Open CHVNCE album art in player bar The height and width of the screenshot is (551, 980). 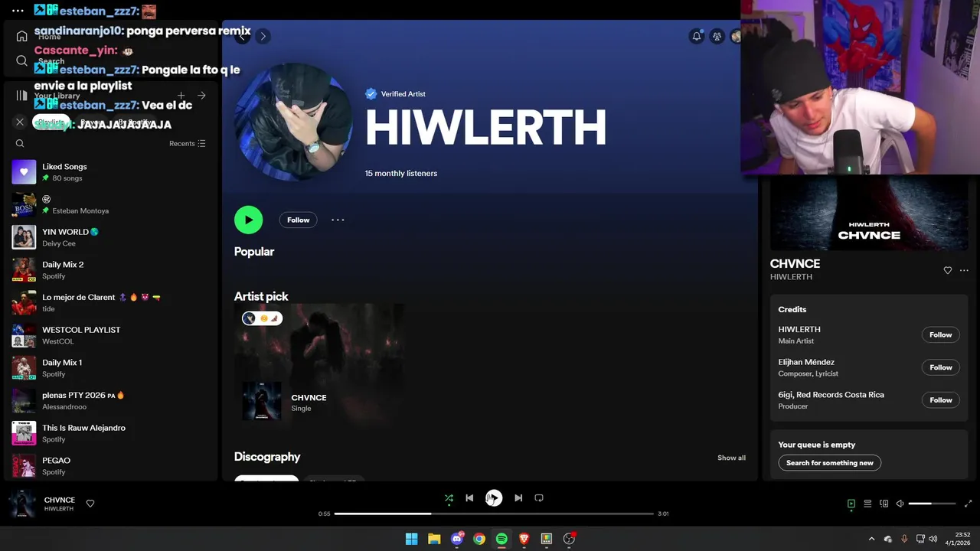pyautogui.click(x=22, y=504)
